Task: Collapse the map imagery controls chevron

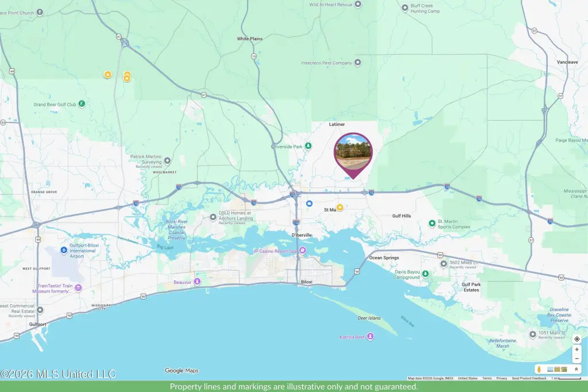Action: 577,369
